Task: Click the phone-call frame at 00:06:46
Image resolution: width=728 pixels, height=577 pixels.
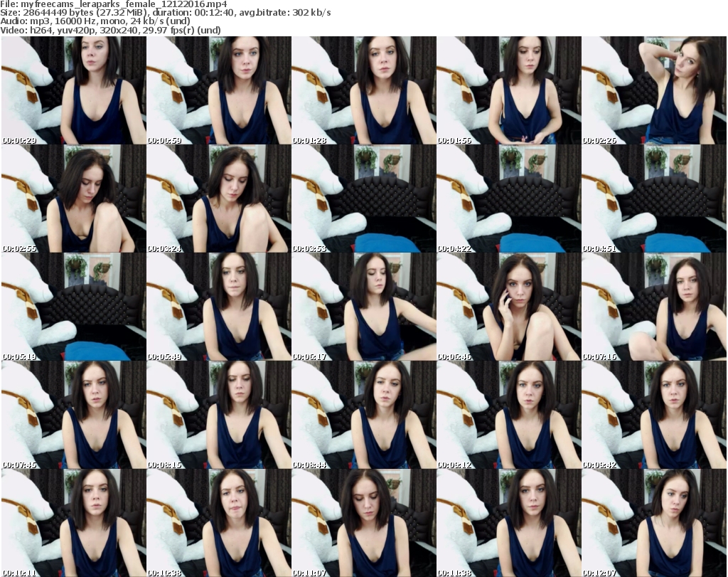Action: click(509, 307)
